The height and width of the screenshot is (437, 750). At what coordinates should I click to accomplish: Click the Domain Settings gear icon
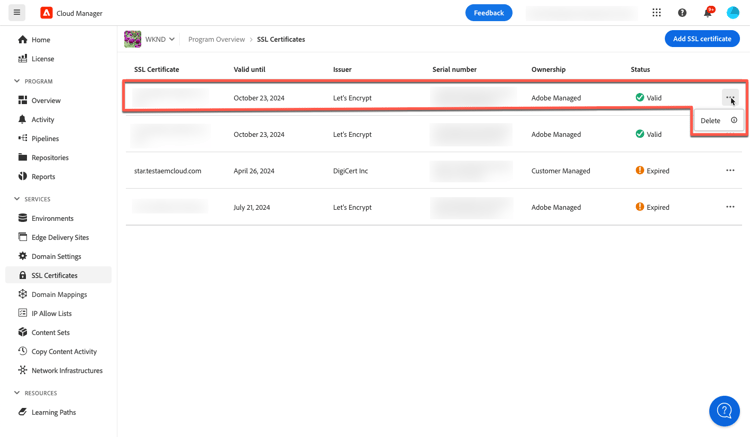point(22,256)
